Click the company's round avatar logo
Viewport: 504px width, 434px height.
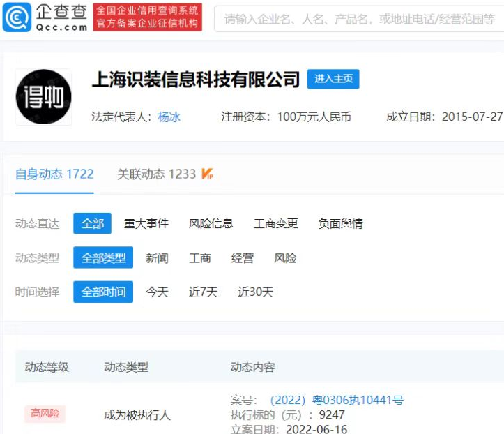tap(43, 96)
